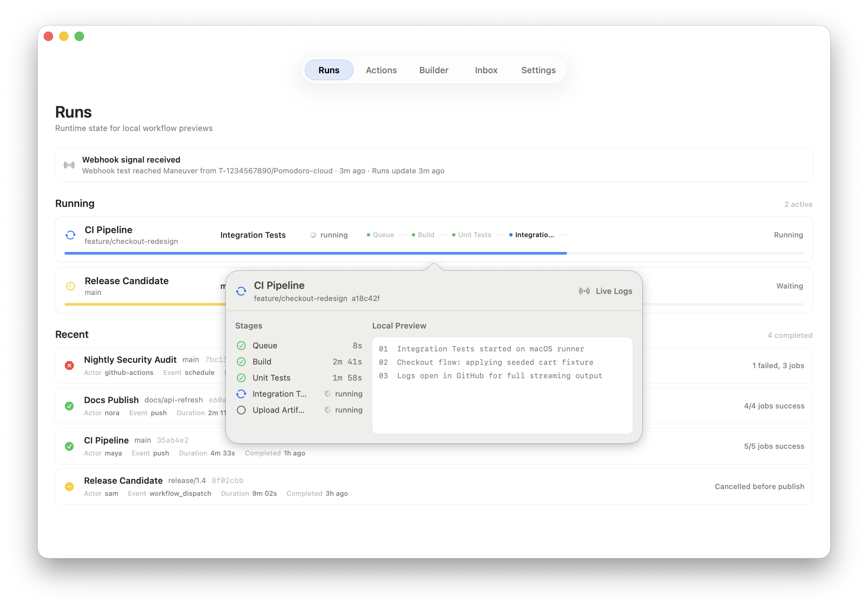The image size is (868, 608).
Task: Click the Unit Tests stage checkmark icon
Action: (241, 378)
